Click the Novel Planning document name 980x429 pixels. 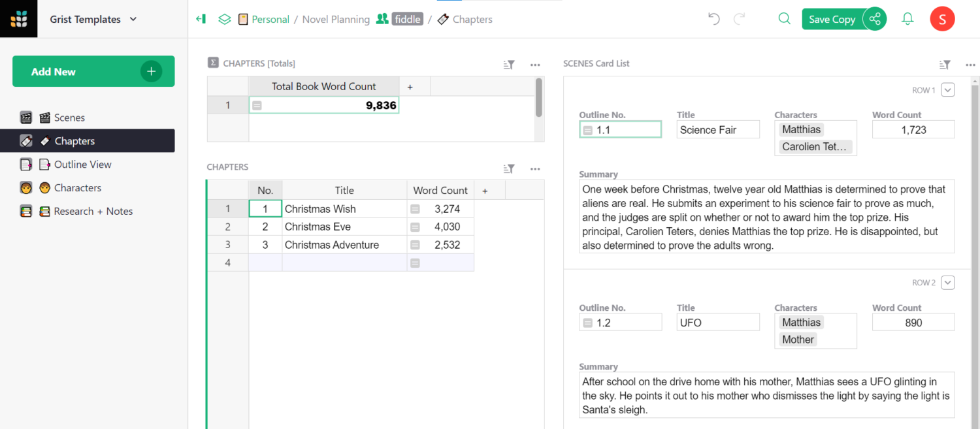click(336, 20)
